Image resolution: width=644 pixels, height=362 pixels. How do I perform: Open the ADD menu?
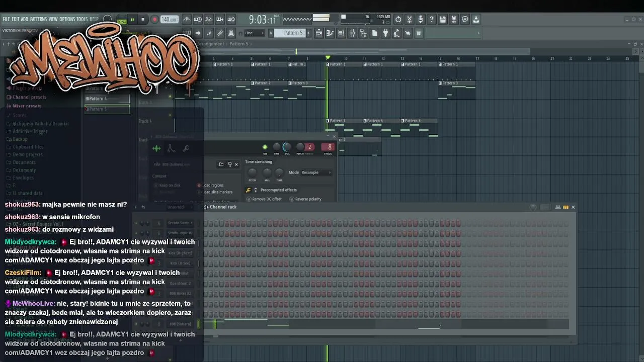click(x=25, y=19)
